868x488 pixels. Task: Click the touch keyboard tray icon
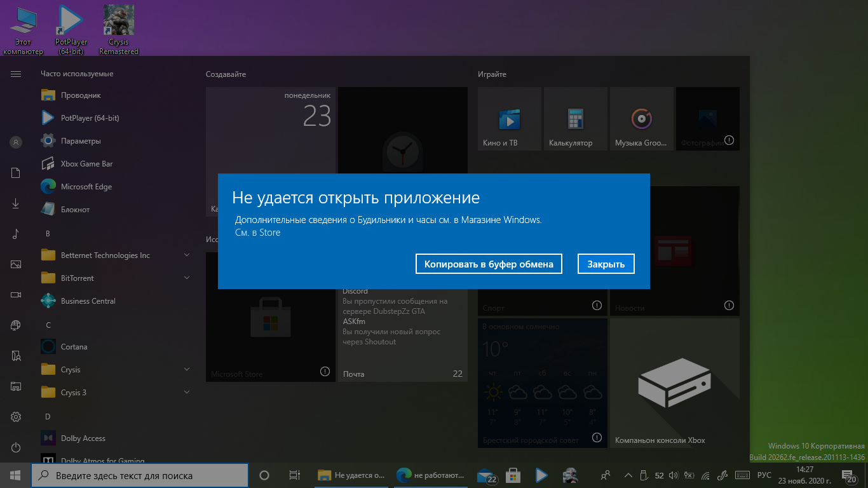pos(742,475)
